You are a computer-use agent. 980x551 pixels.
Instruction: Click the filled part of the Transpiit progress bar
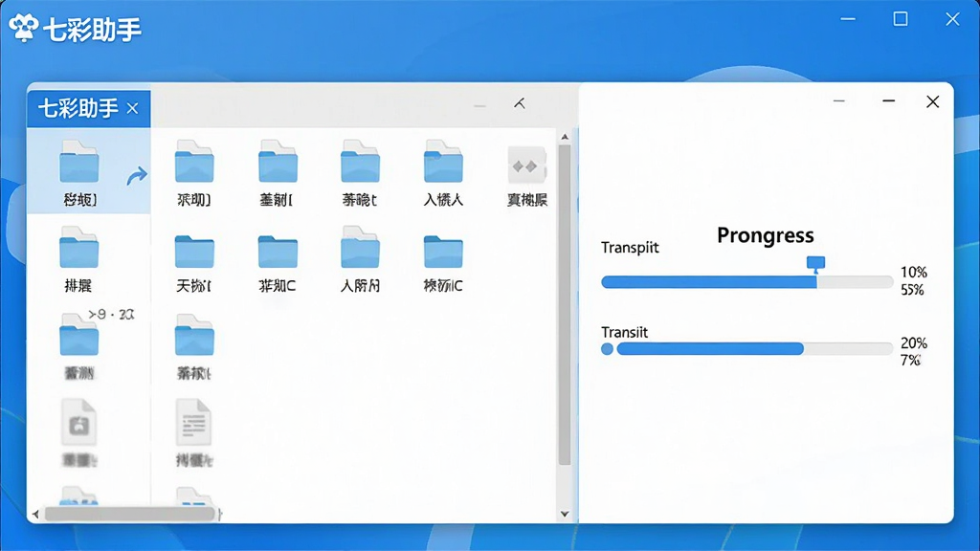(709, 282)
